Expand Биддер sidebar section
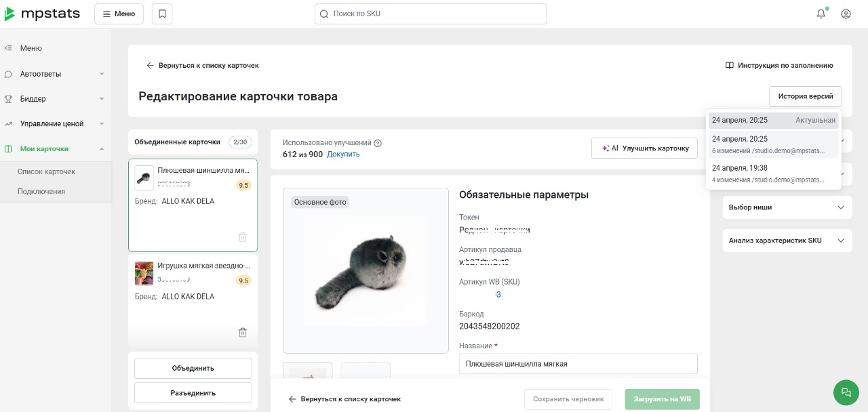 click(x=56, y=99)
